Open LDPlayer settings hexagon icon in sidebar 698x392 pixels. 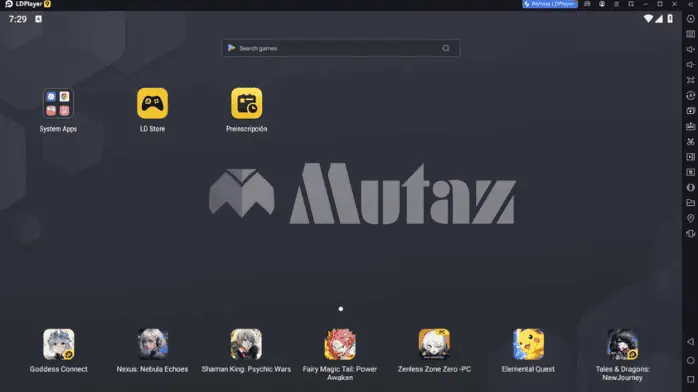click(x=690, y=19)
